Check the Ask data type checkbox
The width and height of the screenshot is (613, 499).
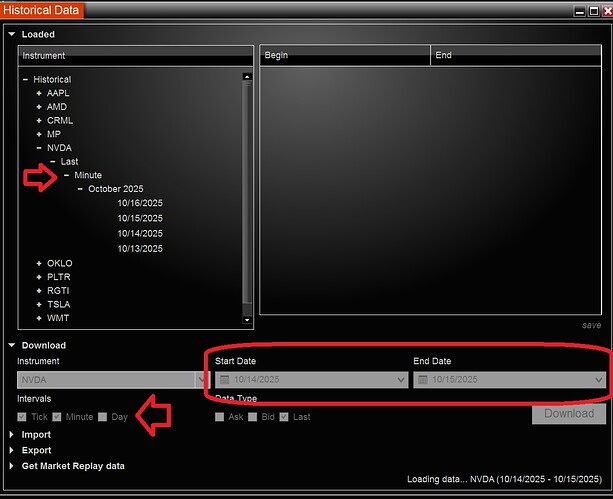[220, 416]
